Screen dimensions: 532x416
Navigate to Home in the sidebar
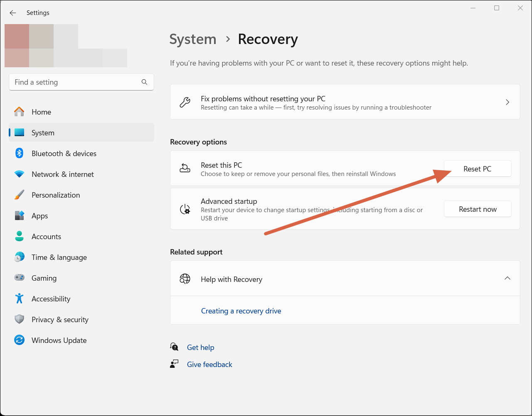coord(41,112)
